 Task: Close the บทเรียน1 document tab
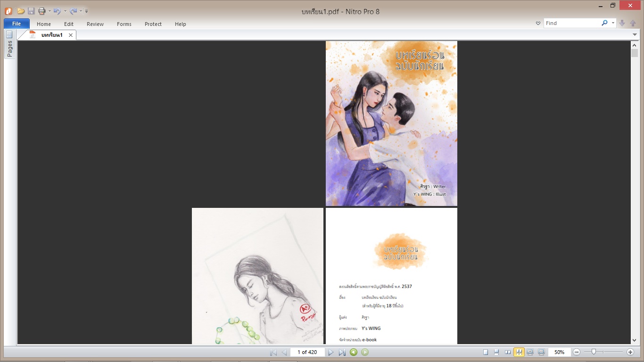(x=71, y=35)
